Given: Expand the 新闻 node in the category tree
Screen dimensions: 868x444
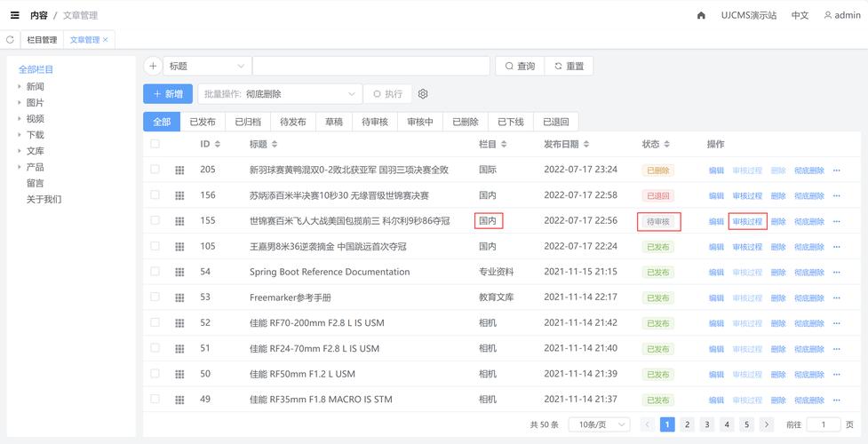Looking at the screenshot, I should 20,87.
